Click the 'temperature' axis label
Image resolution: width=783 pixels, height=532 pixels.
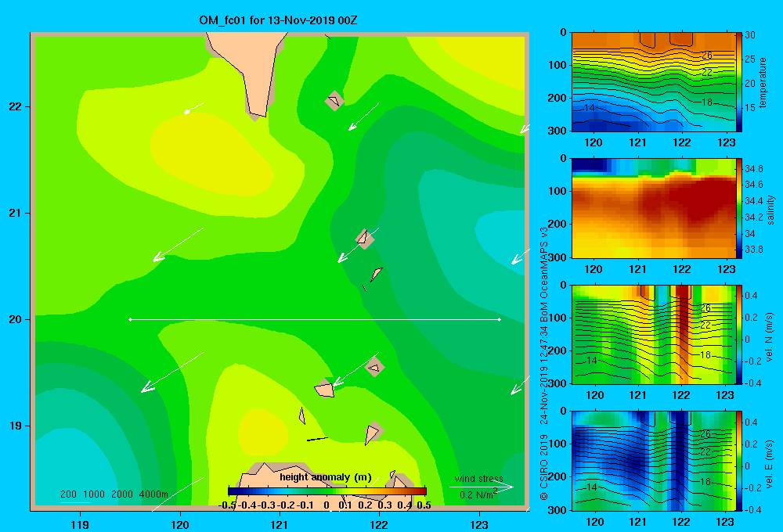(x=763, y=82)
